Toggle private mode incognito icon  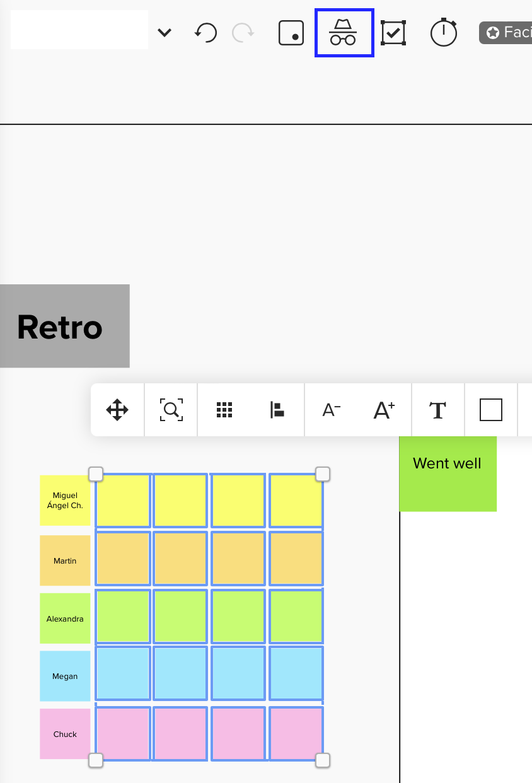pyautogui.click(x=344, y=33)
